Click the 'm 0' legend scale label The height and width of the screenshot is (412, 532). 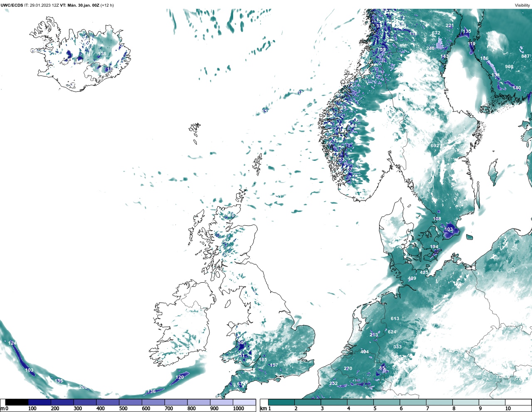point(5,409)
